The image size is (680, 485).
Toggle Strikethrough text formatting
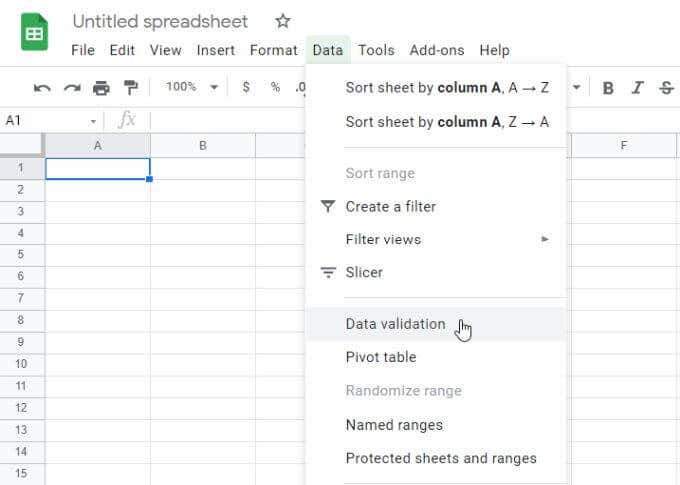(666, 88)
